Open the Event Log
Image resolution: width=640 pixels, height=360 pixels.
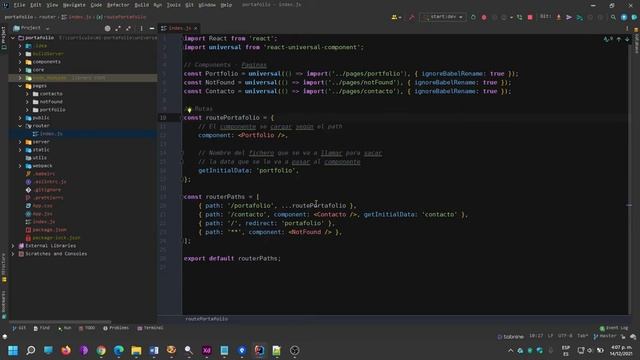coord(614,328)
